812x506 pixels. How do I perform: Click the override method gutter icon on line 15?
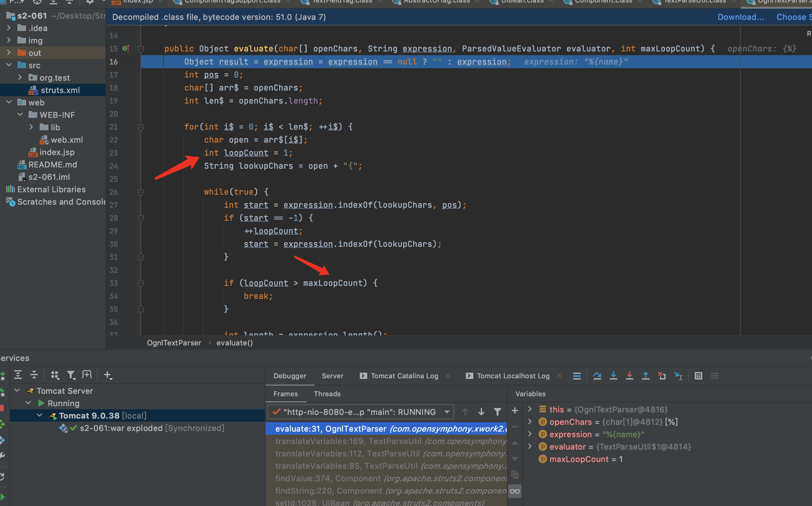click(x=126, y=49)
